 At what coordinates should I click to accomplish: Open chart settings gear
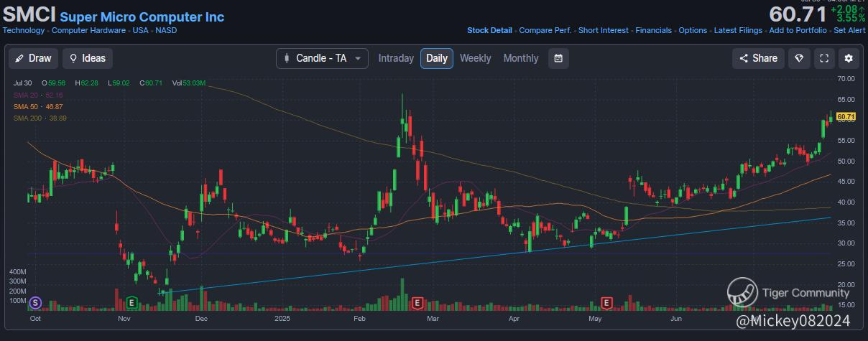click(x=849, y=58)
